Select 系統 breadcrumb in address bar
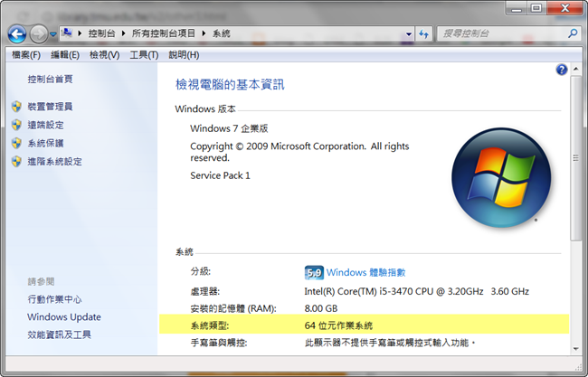Screen dimensions: 588x377 click(x=222, y=33)
